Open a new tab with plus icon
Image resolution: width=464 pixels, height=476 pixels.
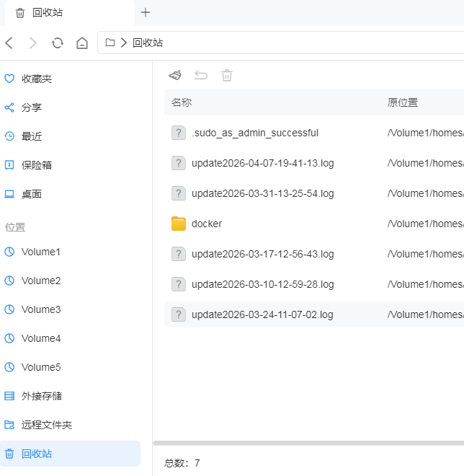pos(146,12)
